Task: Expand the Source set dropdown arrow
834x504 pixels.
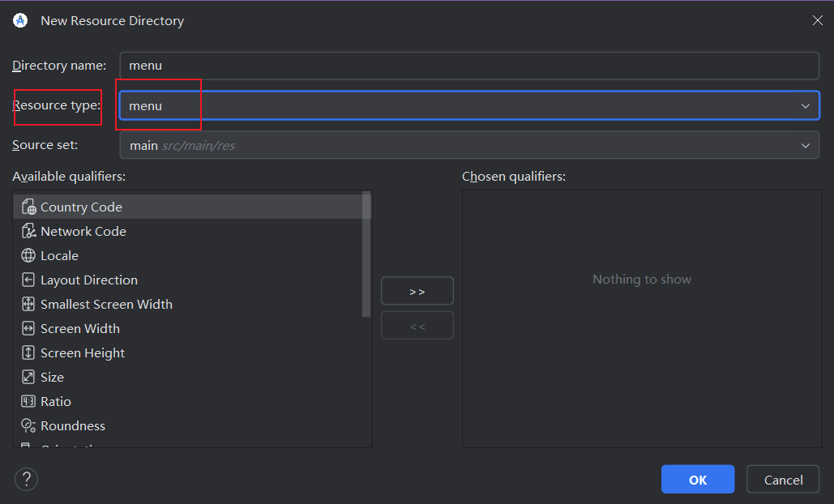Action: 805,146
